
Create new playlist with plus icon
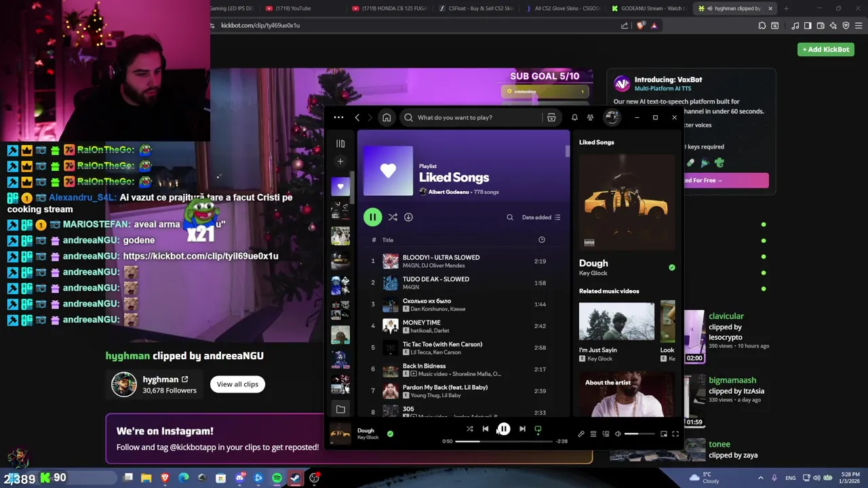[x=340, y=161]
